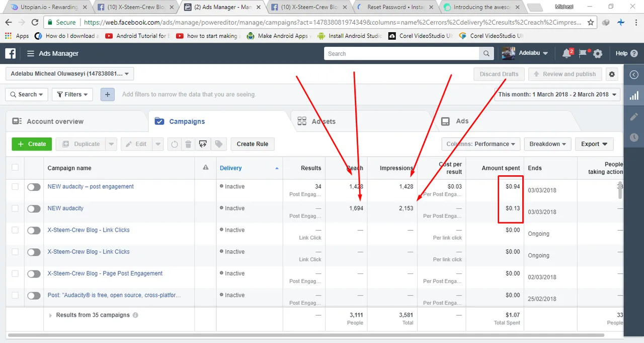Image resolution: width=644 pixels, height=343 pixels.
Task: Open the Edit options arrow
Action: [158, 144]
